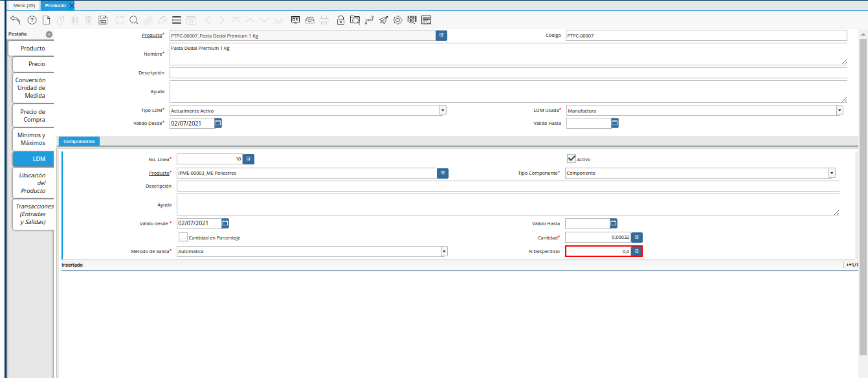
Task: Click the Product Info icon beside gear
Action: pyautogui.click(x=412, y=20)
